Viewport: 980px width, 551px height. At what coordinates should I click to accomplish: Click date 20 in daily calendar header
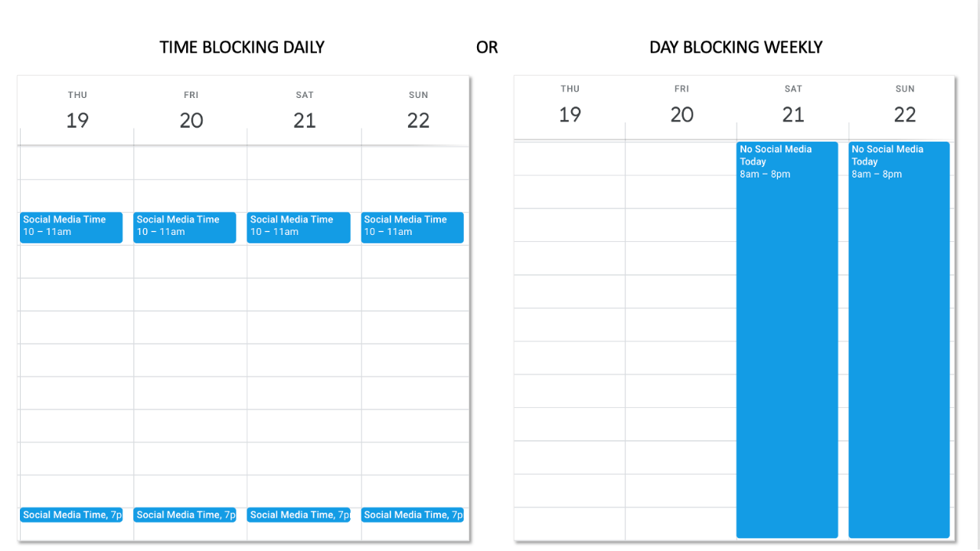pyautogui.click(x=191, y=120)
